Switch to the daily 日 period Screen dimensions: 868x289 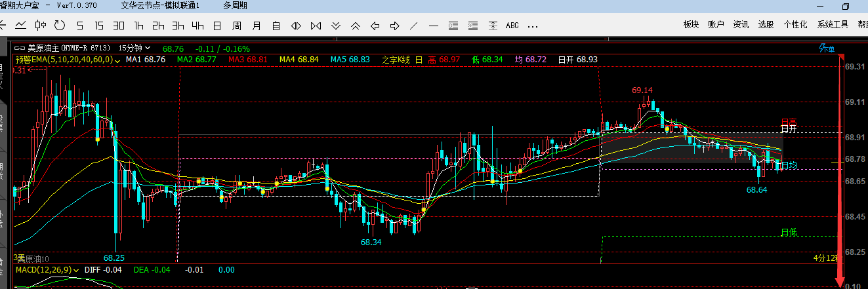pos(217,26)
